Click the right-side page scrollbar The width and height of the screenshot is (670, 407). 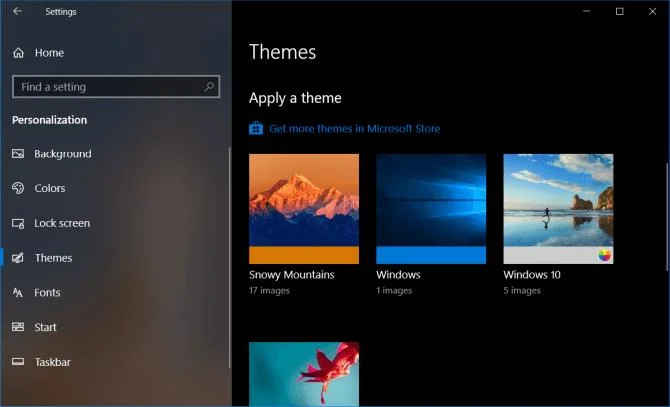coord(667,217)
